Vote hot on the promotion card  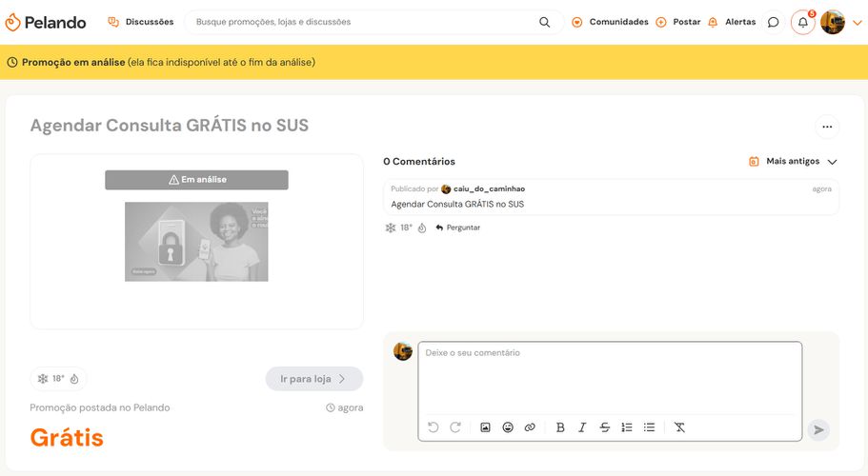[74, 379]
